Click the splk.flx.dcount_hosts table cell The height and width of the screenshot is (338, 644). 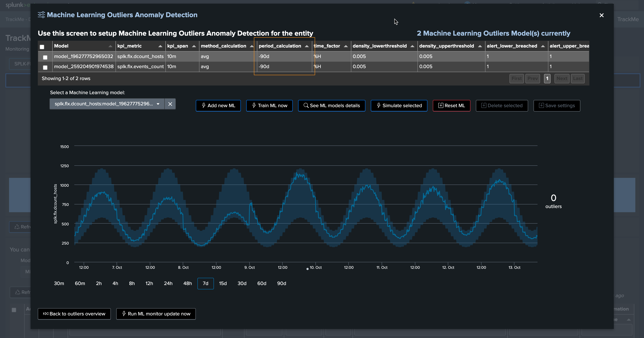coord(140,57)
